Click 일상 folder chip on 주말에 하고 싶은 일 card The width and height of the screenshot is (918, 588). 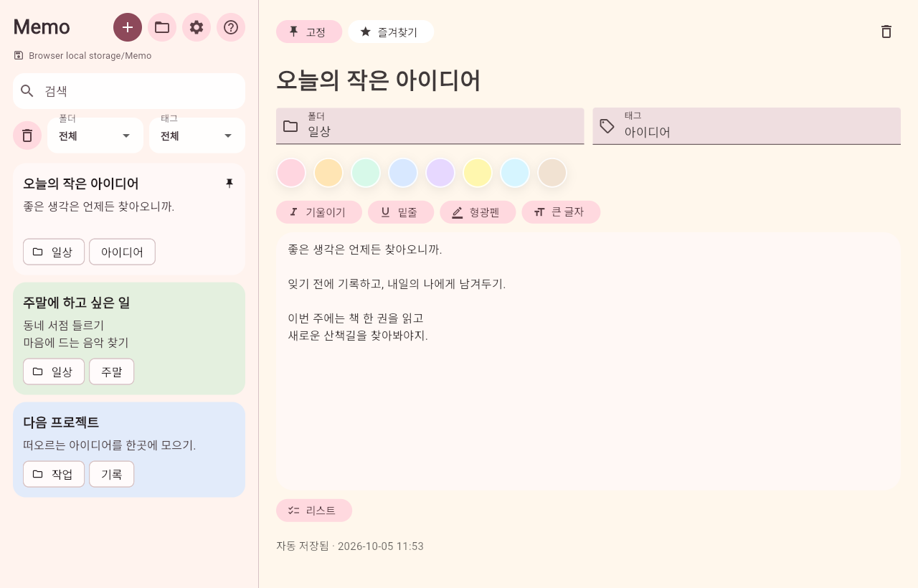point(54,371)
